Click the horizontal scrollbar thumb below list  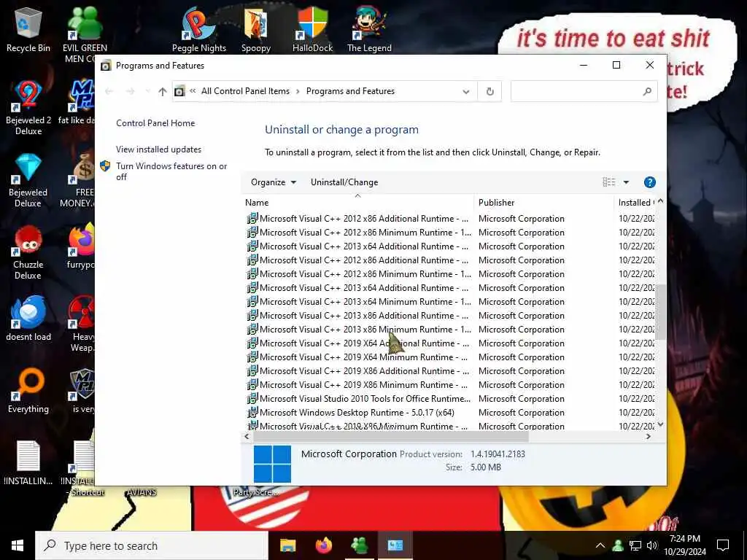point(390,436)
